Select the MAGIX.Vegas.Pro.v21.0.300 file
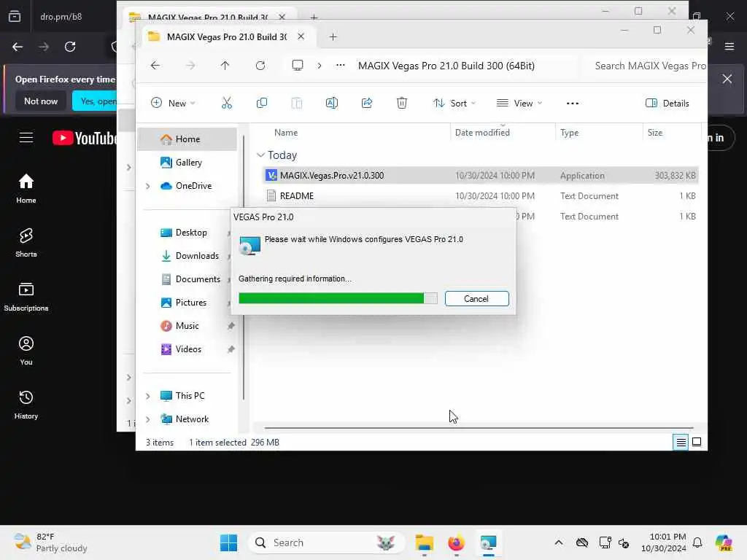 481,175
